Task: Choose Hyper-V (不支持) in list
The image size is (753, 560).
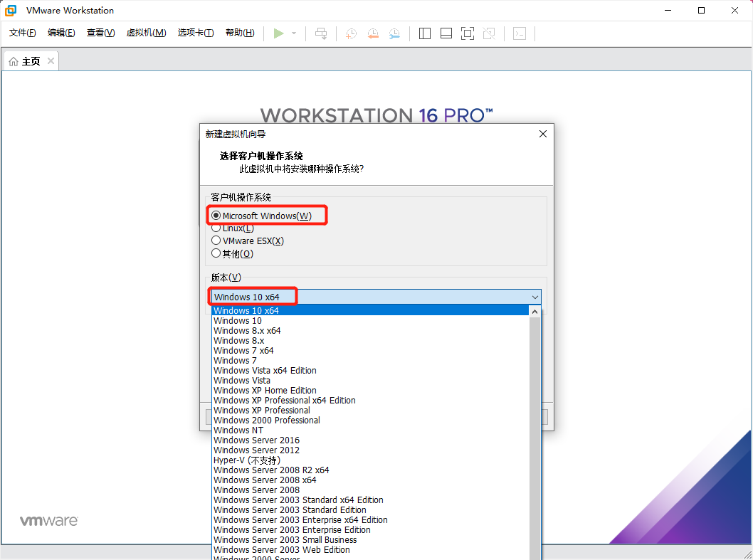Action: coord(370,460)
